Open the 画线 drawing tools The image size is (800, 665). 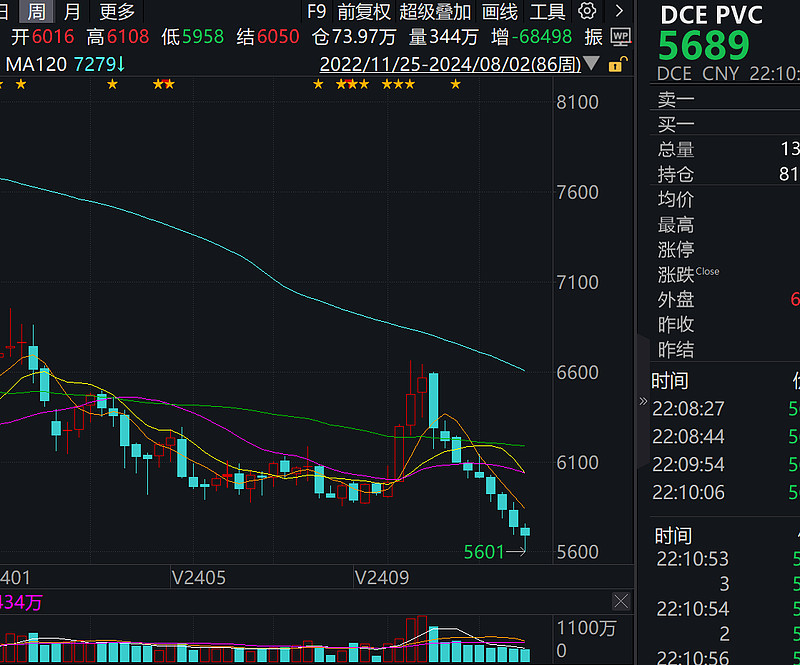coord(499,11)
